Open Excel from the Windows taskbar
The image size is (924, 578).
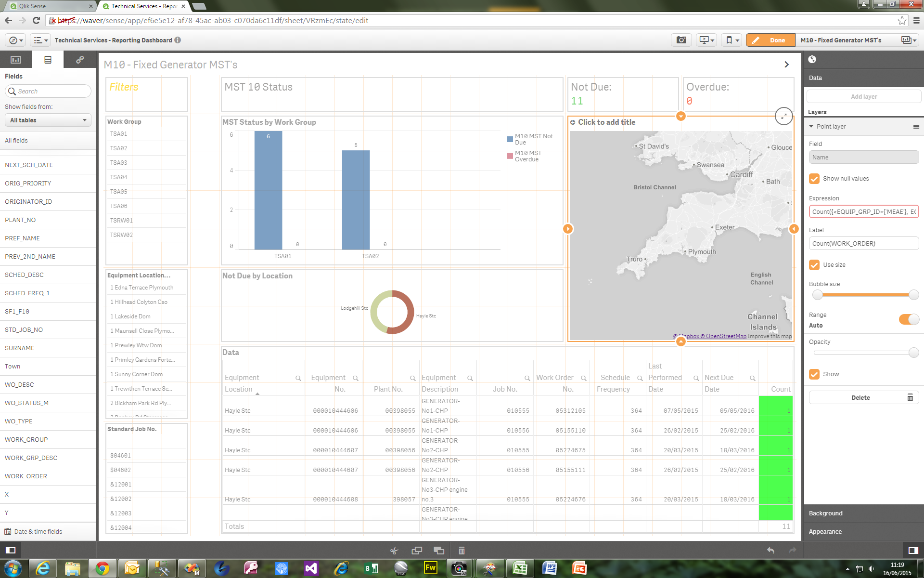(x=520, y=569)
